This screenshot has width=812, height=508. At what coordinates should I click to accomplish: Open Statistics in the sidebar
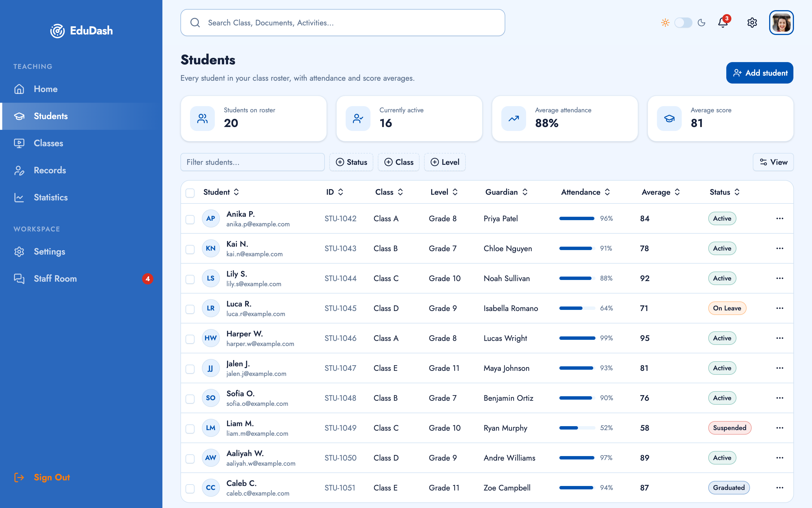tap(81, 197)
